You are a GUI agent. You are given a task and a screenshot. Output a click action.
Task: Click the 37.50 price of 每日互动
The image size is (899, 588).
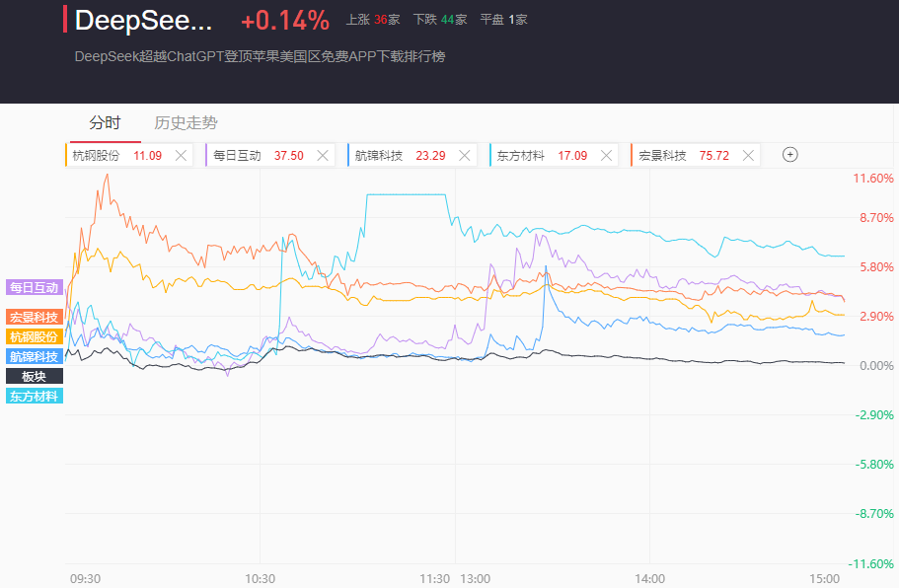pyautogui.click(x=288, y=155)
